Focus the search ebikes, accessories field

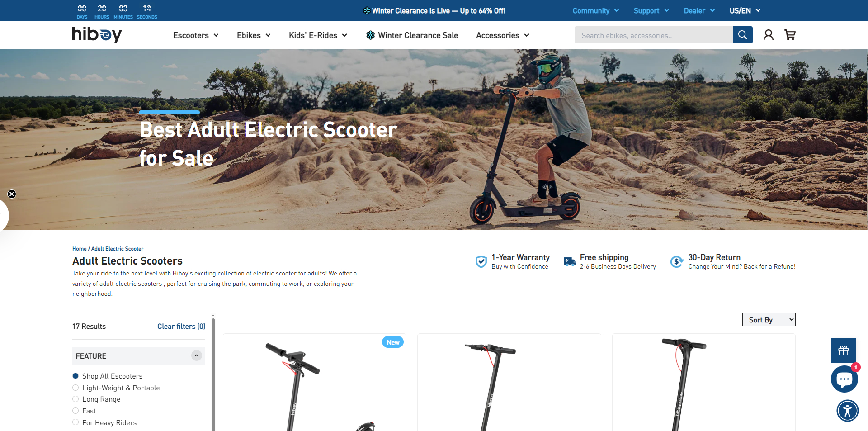click(x=653, y=35)
